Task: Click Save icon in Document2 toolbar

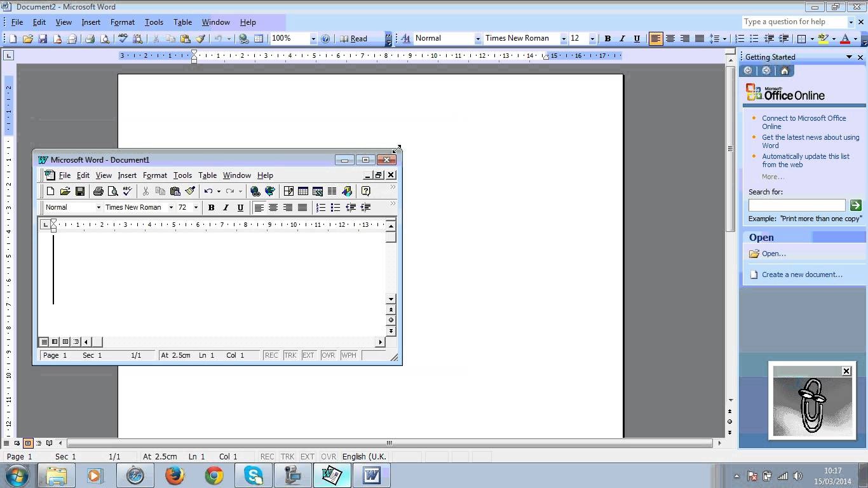Action: click(x=43, y=39)
